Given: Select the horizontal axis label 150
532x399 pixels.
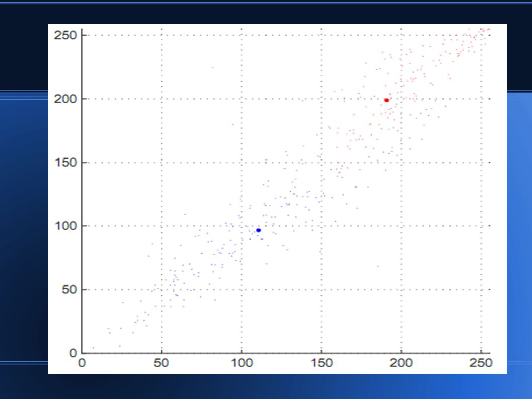Looking at the screenshot, I should [322, 363].
